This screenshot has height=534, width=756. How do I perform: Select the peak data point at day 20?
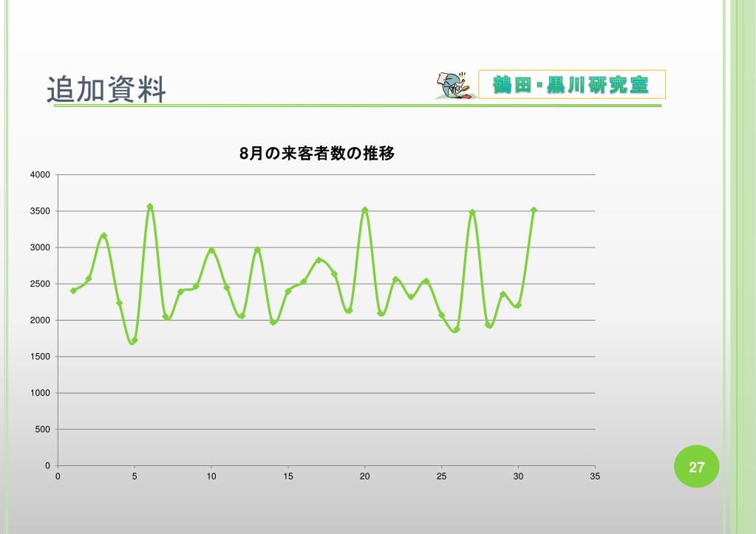[365, 210]
